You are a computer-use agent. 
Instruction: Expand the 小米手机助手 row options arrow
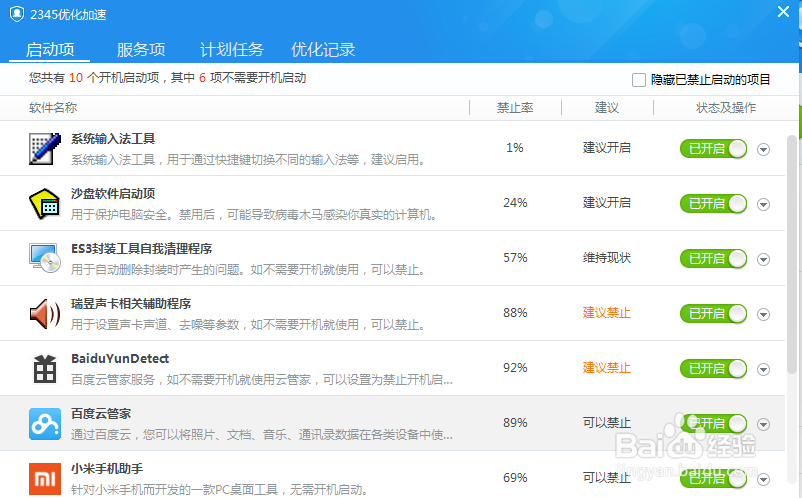point(763,480)
